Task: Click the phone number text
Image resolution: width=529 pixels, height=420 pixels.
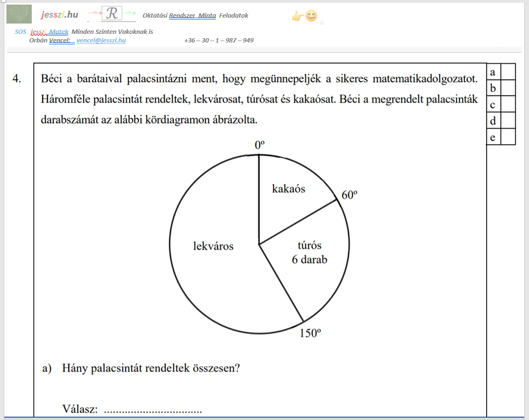Action: [x=219, y=41]
